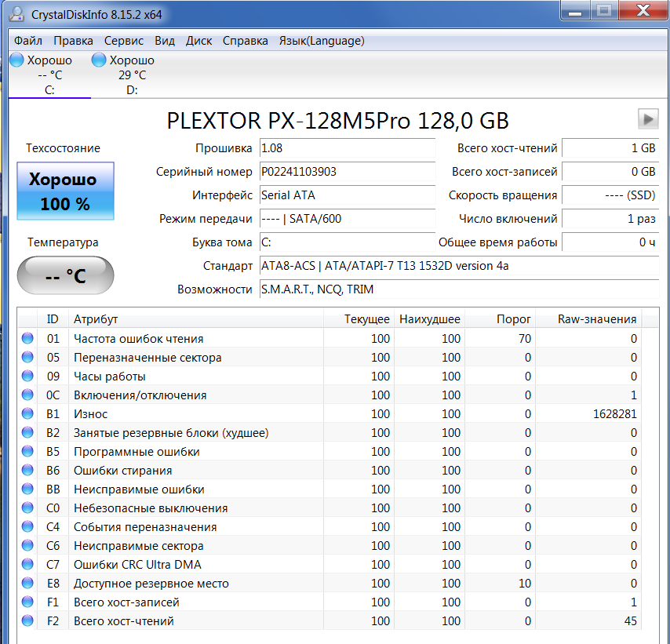Click status circle of attribute B2 row

[27, 432]
